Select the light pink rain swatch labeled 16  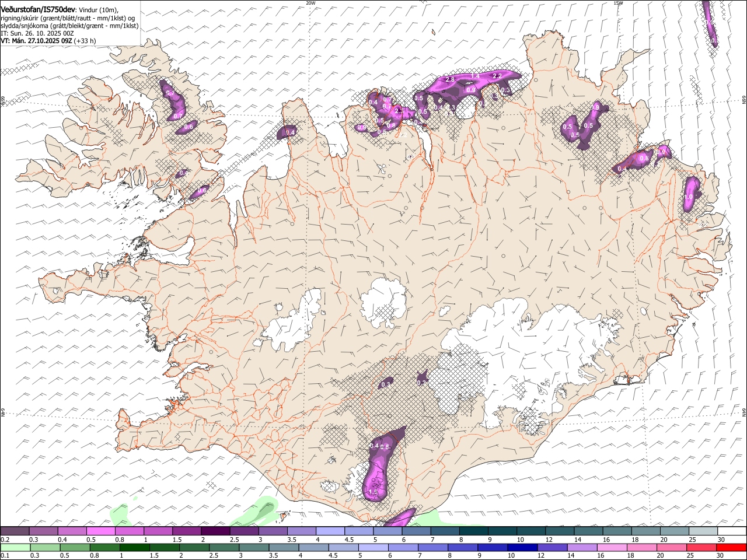pos(612,548)
